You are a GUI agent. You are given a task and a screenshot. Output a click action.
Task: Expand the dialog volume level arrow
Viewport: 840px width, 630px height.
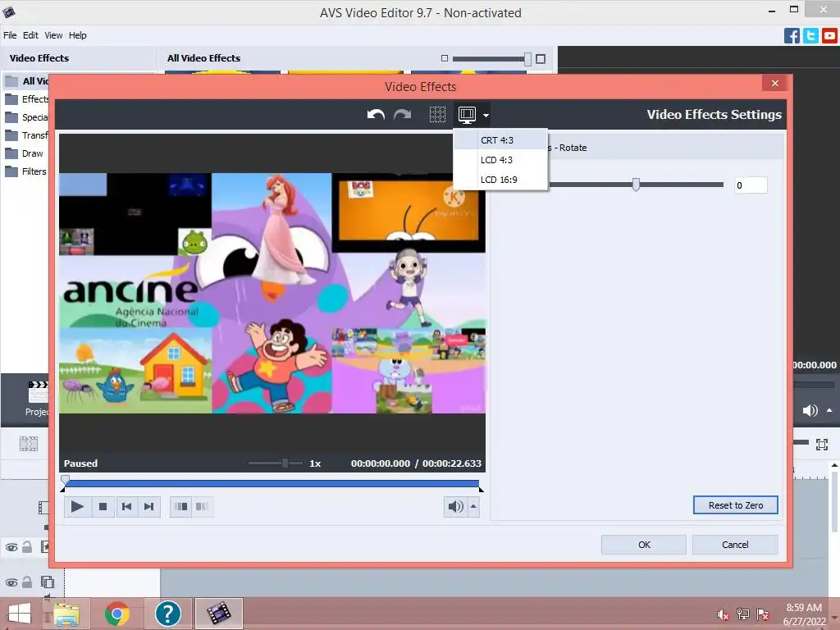pyautogui.click(x=473, y=506)
